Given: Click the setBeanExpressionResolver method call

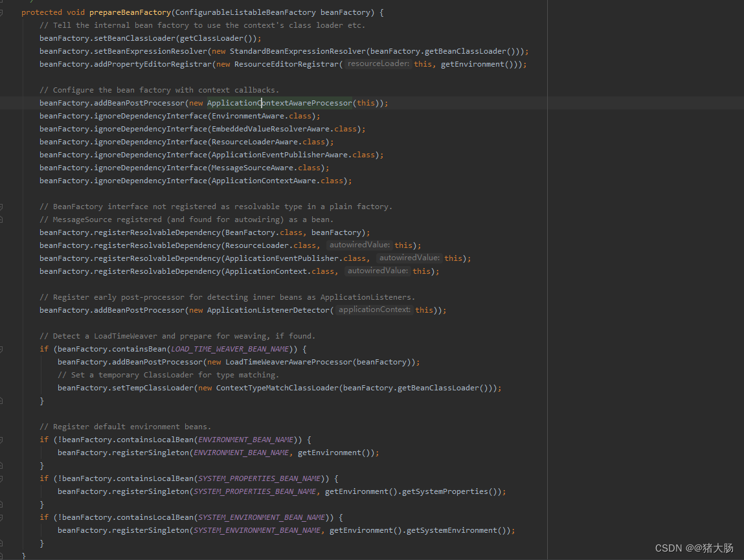Looking at the screenshot, I should pos(150,51).
